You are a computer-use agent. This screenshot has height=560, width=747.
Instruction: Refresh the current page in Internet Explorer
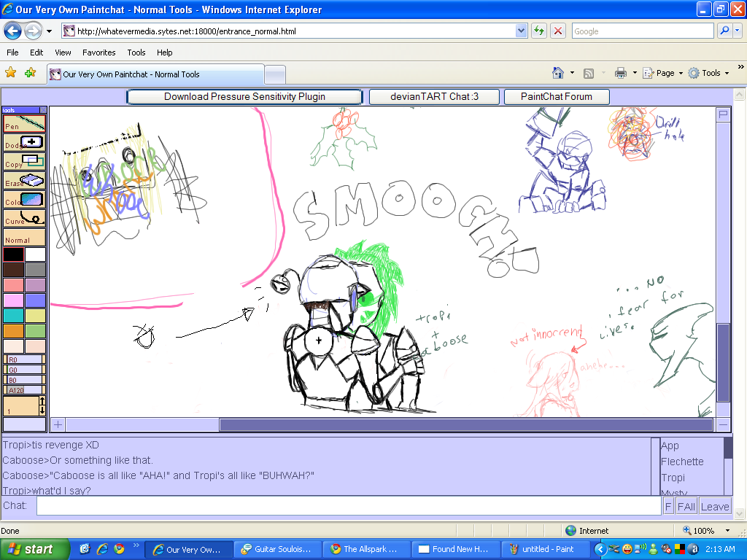(x=538, y=31)
